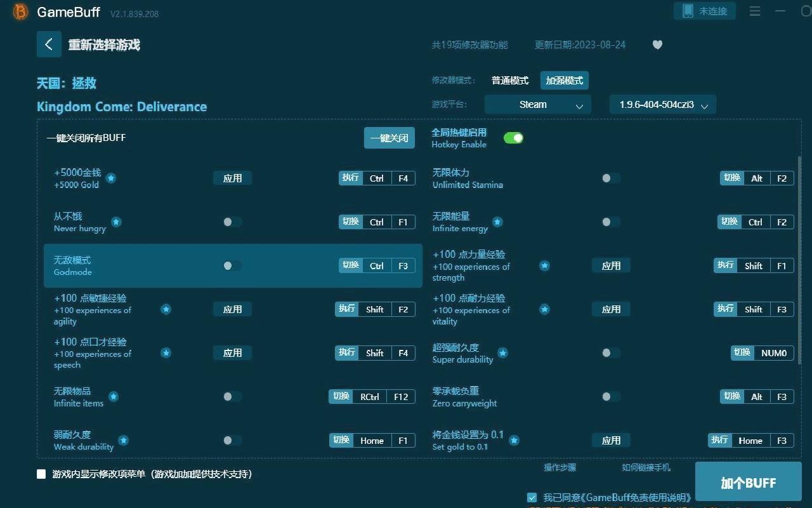The width and height of the screenshot is (812, 508).
Task: Open the game version 1.9.6 dropdown
Action: (x=663, y=105)
